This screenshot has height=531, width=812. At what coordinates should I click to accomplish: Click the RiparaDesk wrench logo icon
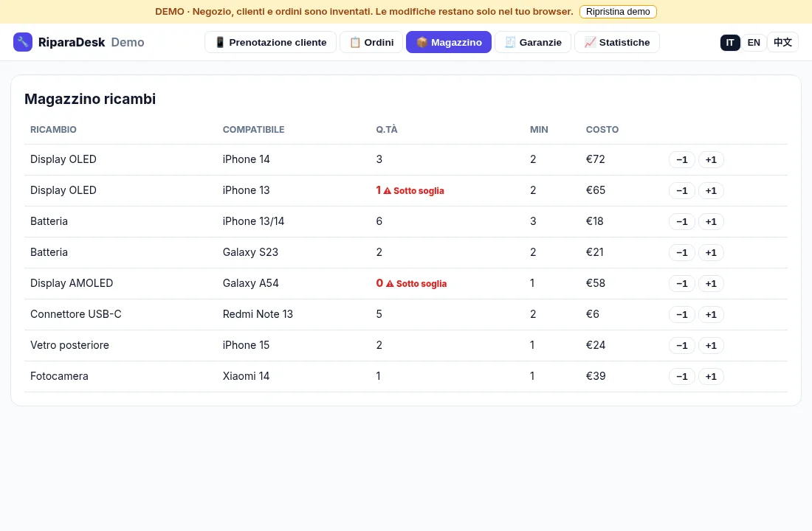click(x=23, y=42)
